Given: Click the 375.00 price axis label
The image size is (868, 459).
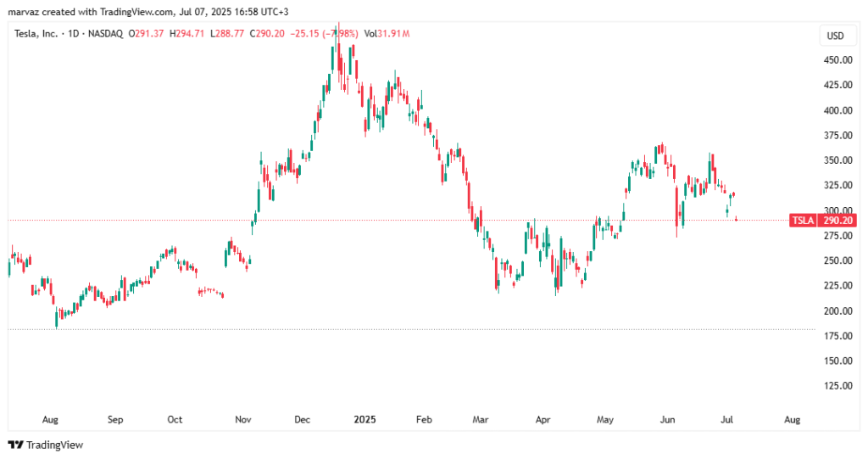Looking at the screenshot, I should click(x=838, y=135).
